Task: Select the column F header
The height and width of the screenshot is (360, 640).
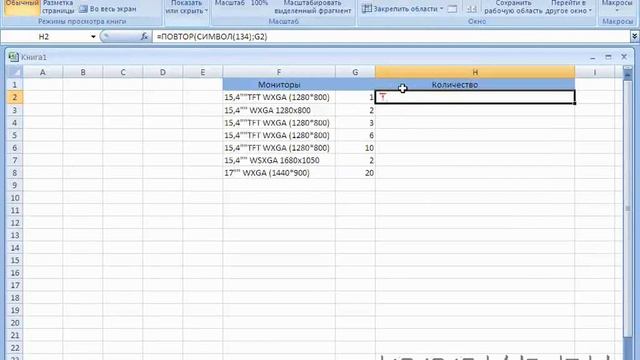Action: [x=279, y=72]
